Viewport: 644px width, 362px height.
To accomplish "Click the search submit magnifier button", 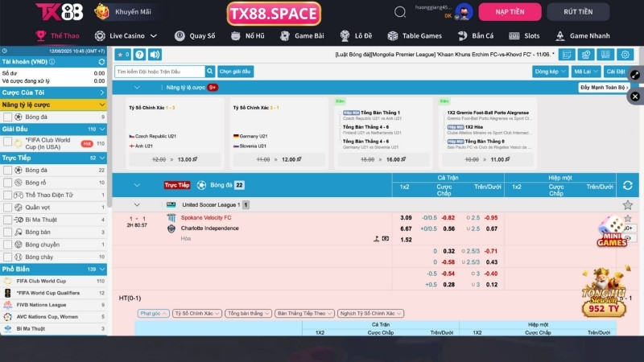I will click(x=210, y=72).
